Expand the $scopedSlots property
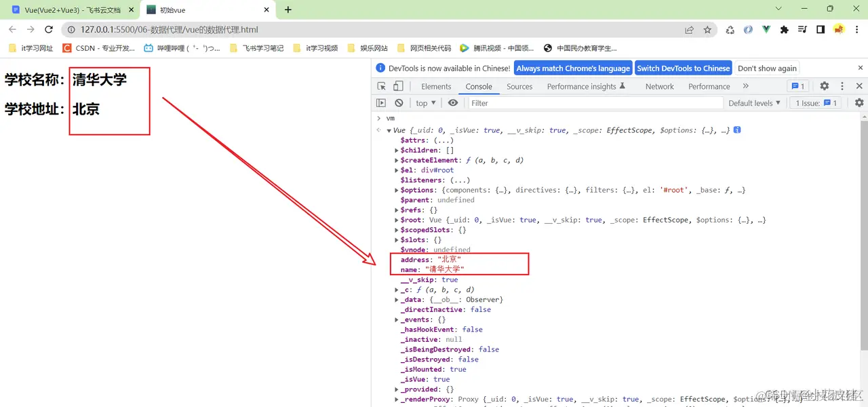Screen dimensions: 868x407 pyautogui.click(x=397, y=230)
